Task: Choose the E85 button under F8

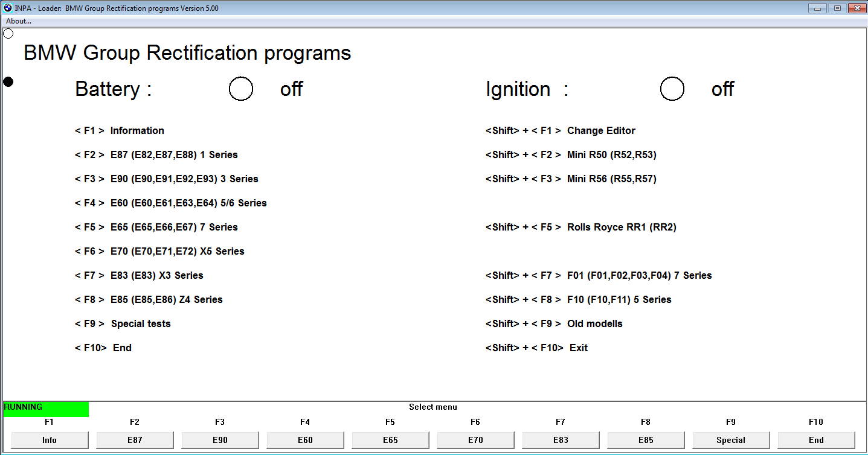Action: tap(646, 440)
